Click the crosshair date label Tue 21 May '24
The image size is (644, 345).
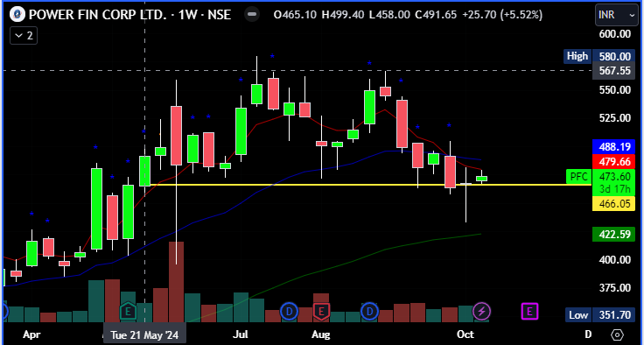click(144, 334)
